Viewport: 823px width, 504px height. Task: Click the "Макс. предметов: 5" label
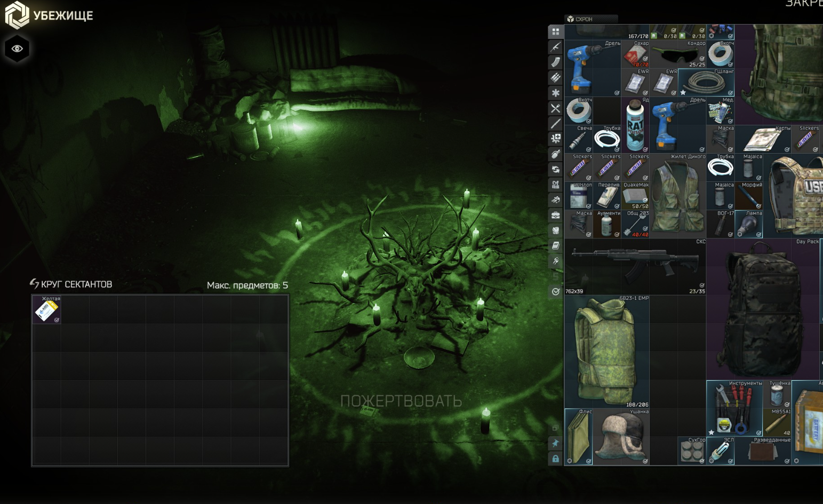pyautogui.click(x=247, y=285)
